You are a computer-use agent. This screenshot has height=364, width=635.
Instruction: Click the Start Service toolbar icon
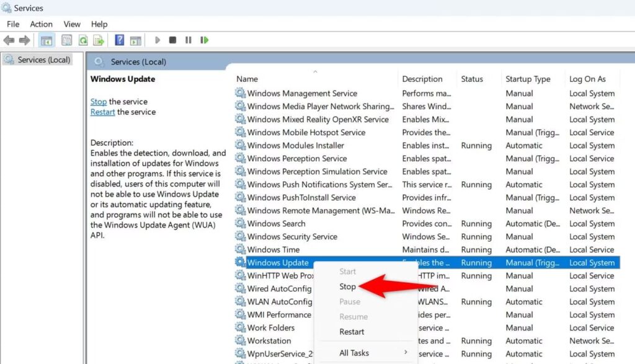tap(157, 40)
